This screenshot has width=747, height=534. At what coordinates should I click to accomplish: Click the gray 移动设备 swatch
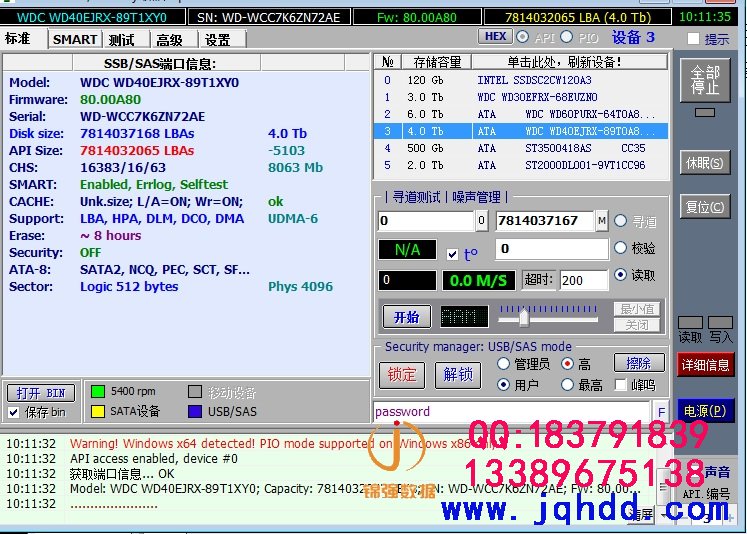click(x=195, y=392)
